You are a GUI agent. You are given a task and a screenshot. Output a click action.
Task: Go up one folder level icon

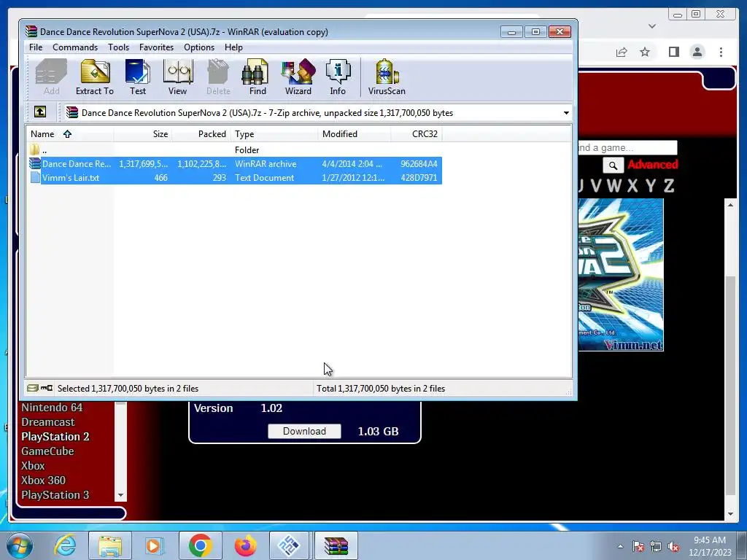point(40,112)
